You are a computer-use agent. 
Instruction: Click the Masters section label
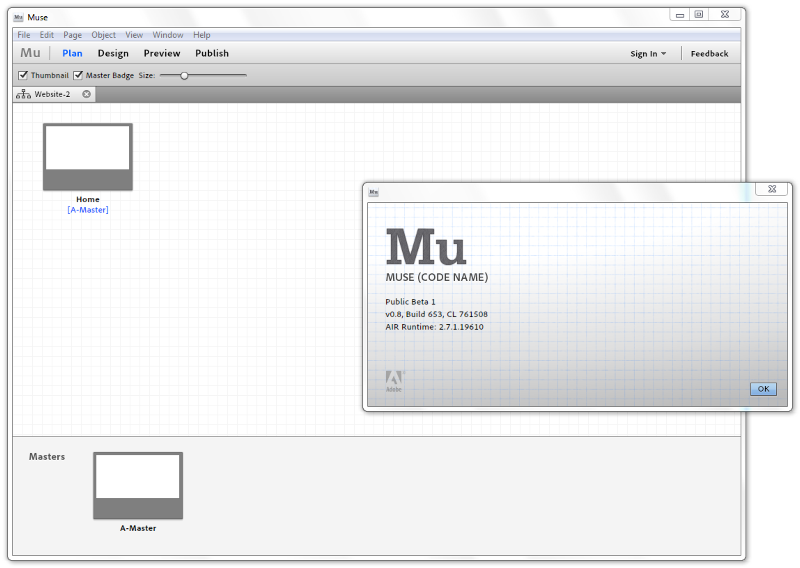click(47, 457)
